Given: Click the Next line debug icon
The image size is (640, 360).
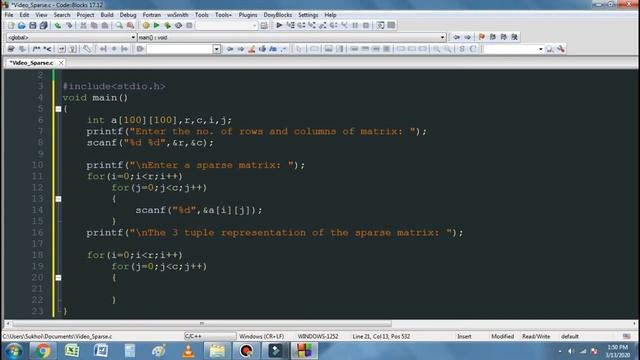Looking at the screenshot, I should click(x=301, y=25).
